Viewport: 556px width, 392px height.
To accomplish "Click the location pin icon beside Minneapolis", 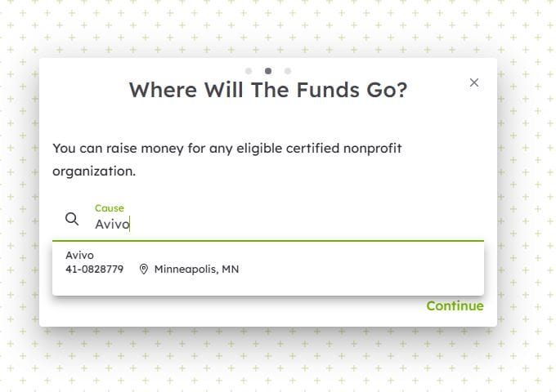I will [x=144, y=269].
